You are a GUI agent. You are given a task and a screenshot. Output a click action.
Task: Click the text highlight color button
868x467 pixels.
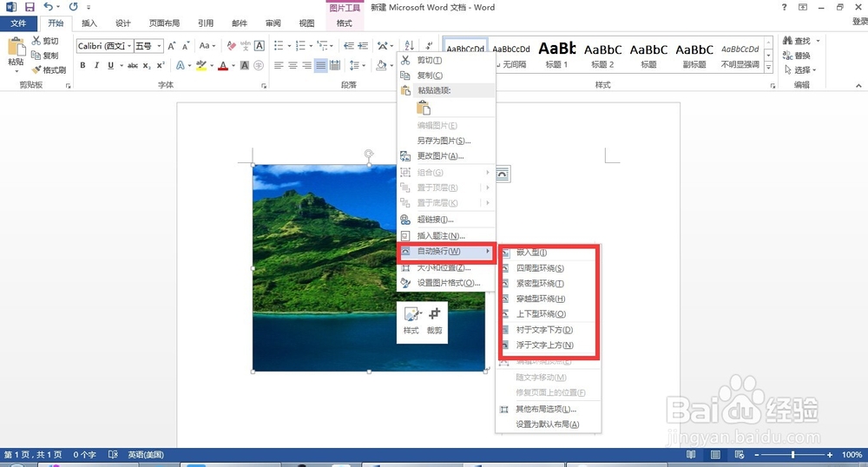coord(201,65)
